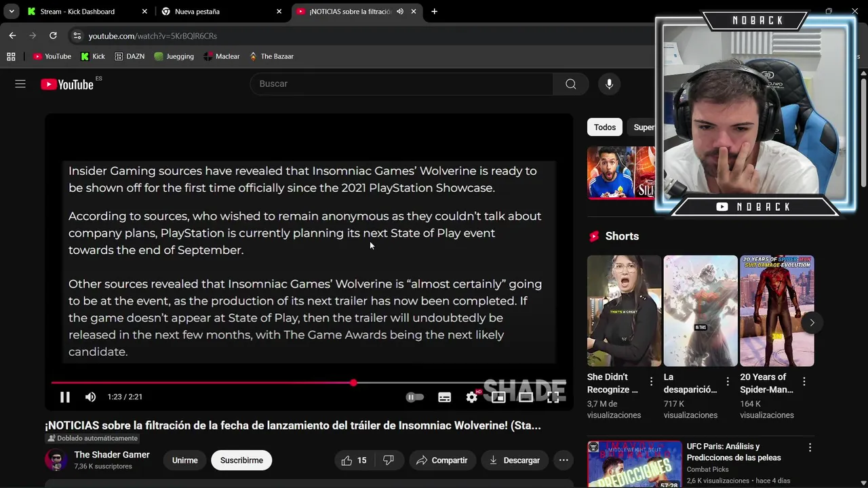This screenshot has height=488, width=868.
Task: Open the Kick bookmark
Action: pyautogui.click(x=92, y=56)
